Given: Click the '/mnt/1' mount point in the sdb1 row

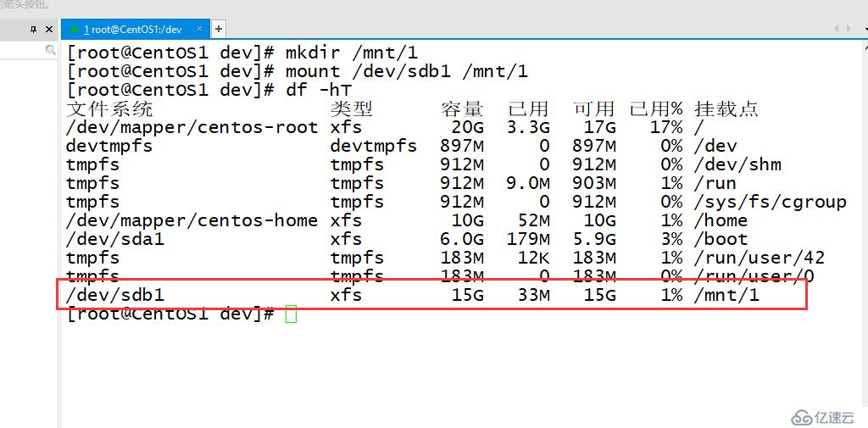Looking at the screenshot, I should point(726,295).
